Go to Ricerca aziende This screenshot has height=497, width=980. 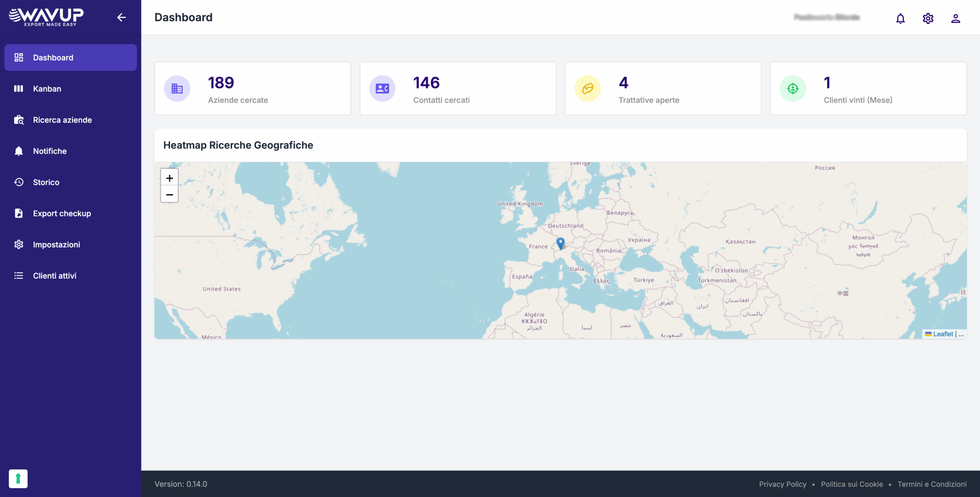(x=62, y=120)
